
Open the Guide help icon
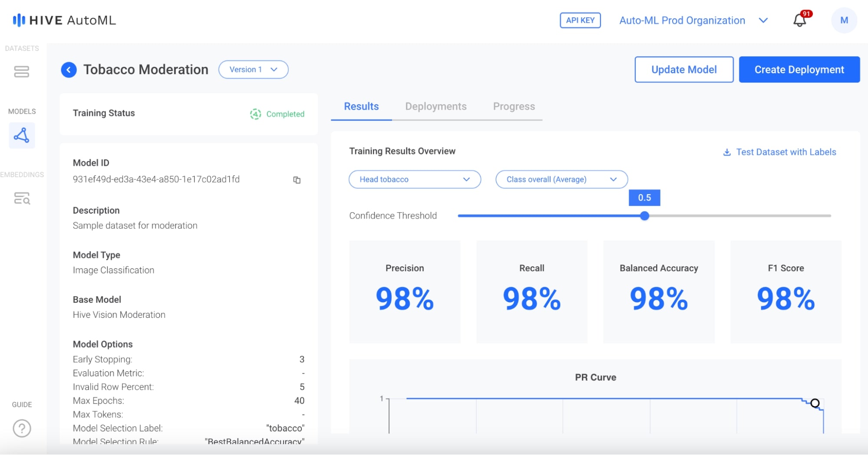point(22,429)
